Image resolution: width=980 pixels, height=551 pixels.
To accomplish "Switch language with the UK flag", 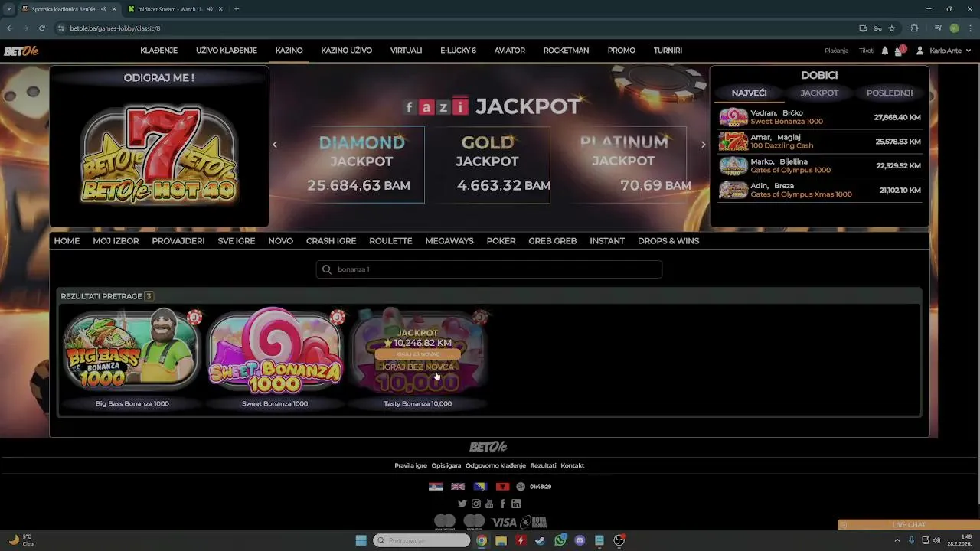I will 458,487.
